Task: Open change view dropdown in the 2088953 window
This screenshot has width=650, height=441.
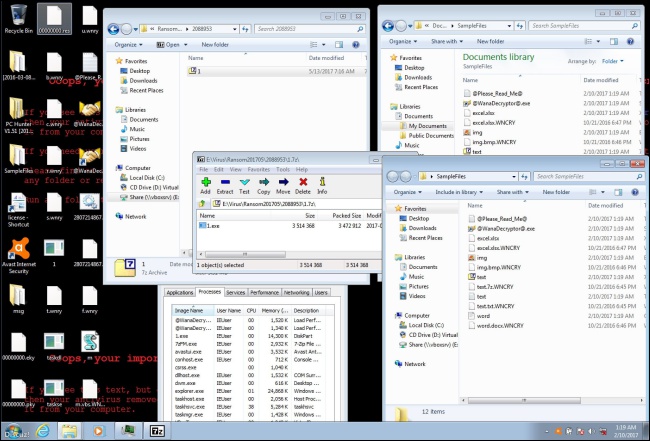Action: pyautogui.click(x=324, y=45)
